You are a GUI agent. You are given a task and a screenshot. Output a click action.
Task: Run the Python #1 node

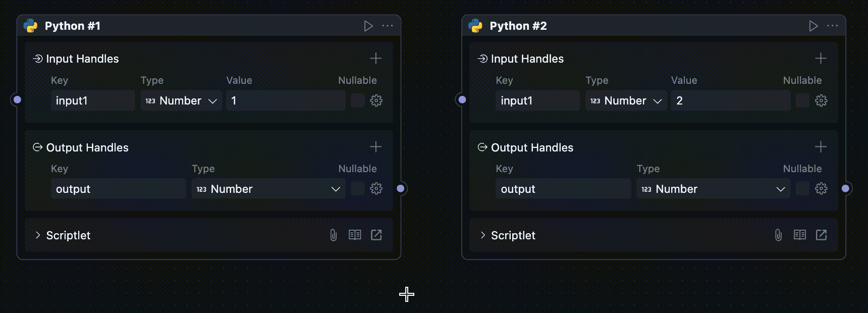[x=368, y=26]
